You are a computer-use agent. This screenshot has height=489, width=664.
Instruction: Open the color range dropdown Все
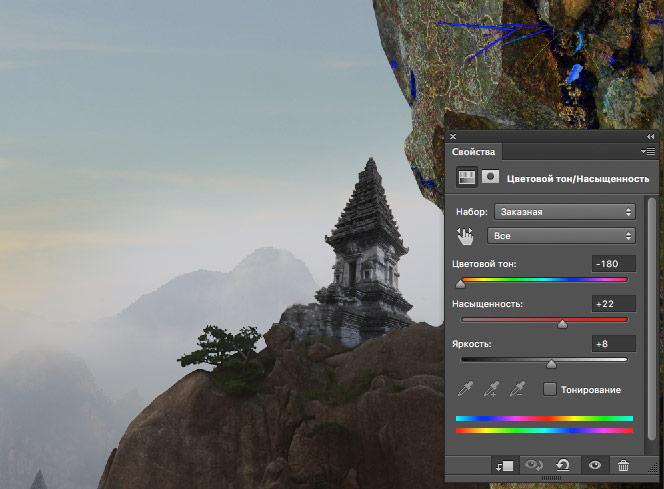[561, 236]
